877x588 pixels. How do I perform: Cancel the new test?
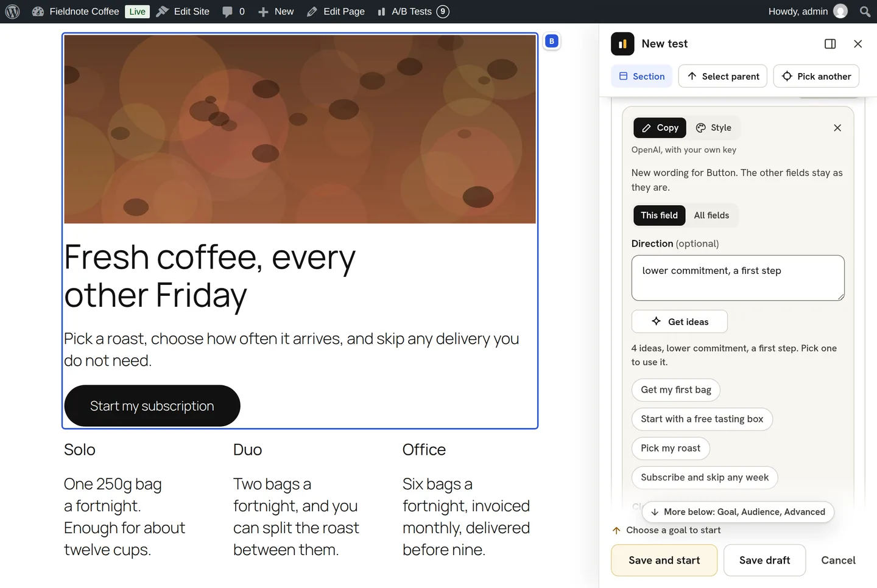839,561
